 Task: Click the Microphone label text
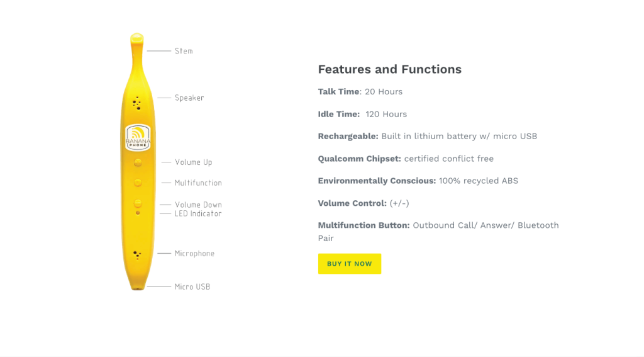pyautogui.click(x=195, y=254)
